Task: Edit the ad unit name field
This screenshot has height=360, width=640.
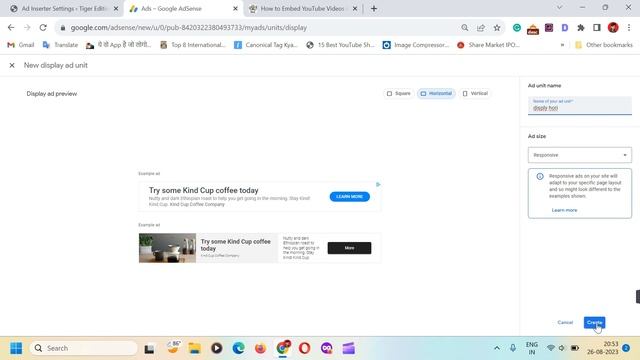Action: pyautogui.click(x=580, y=106)
